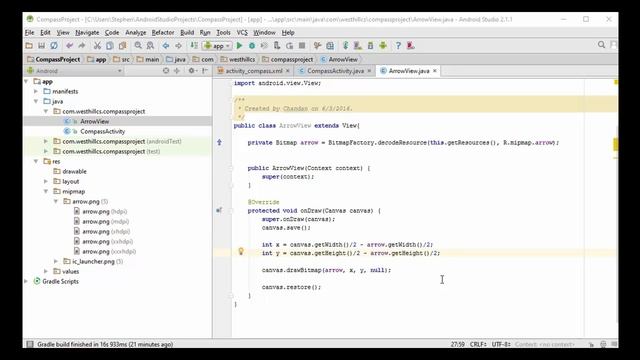Click the onDraw override gutter marker
Viewport: 640px width, 360px height.
pos(219,211)
